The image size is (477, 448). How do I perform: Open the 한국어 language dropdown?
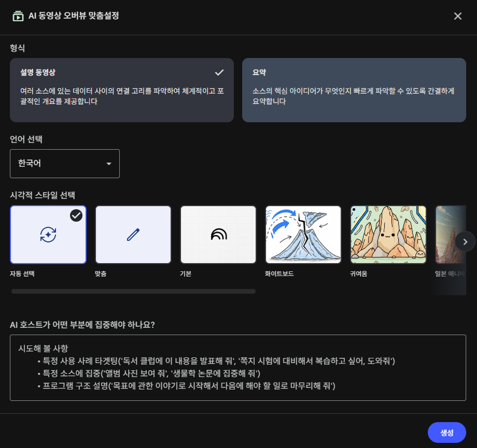click(64, 164)
